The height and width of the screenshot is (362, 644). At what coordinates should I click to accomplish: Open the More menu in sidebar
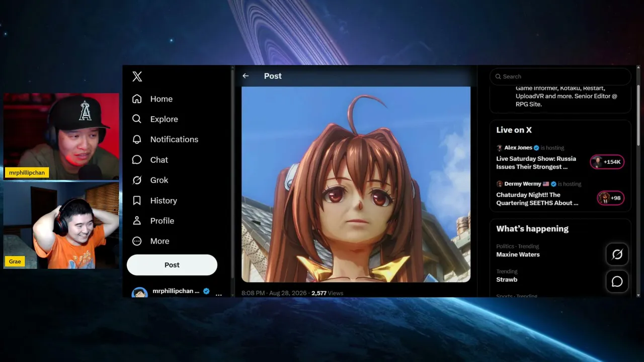[x=150, y=241]
